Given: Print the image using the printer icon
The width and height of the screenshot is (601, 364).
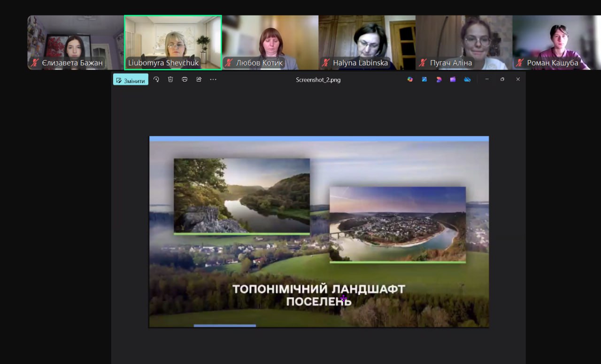Looking at the screenshot, I should (185, 80).
